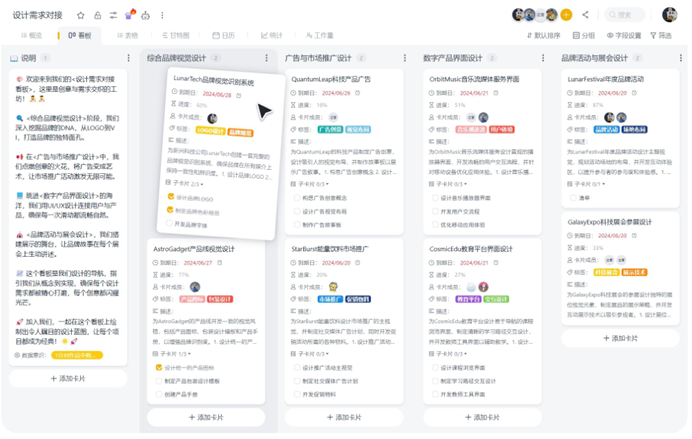The height and width of the screenshot is (439, 692).
Task: Click the share icon in top bar
Action: 585,15
